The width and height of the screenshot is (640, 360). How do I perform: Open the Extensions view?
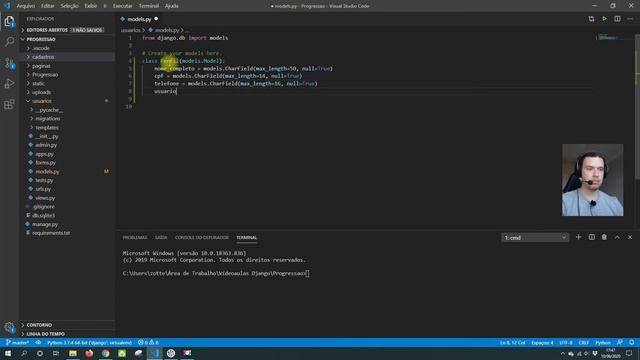pyautogui.click(x=9, y=104)
